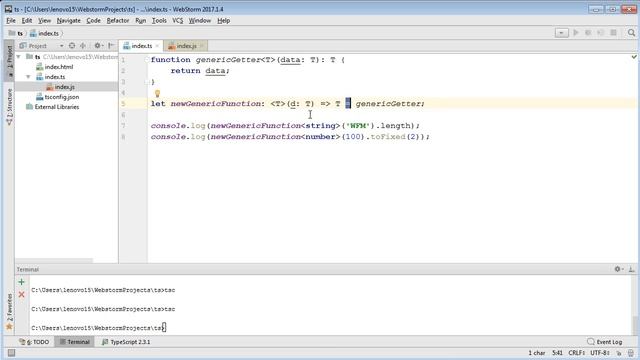Image resolution: width=640 pixels, height=360 pixels.
Task: Open the File menu
Action: point(11,20)
